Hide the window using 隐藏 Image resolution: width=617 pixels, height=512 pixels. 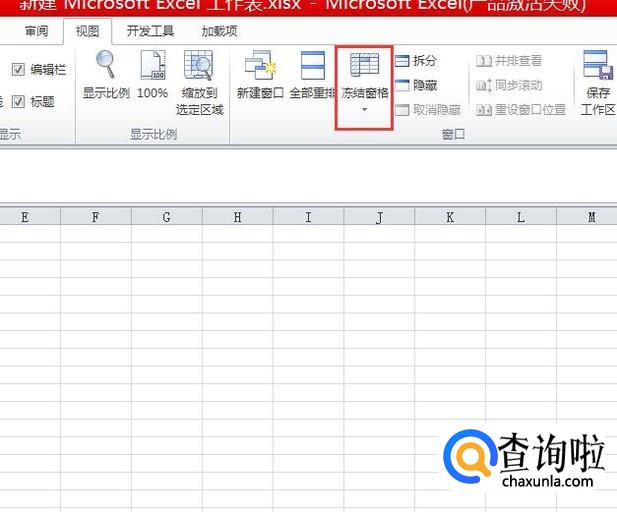416,85
